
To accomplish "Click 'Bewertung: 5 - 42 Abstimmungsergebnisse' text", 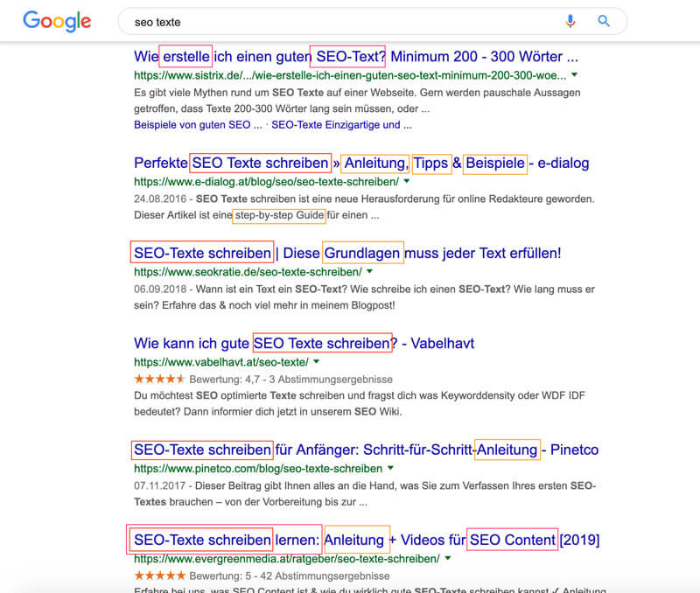I will click(x=290, y=576).
